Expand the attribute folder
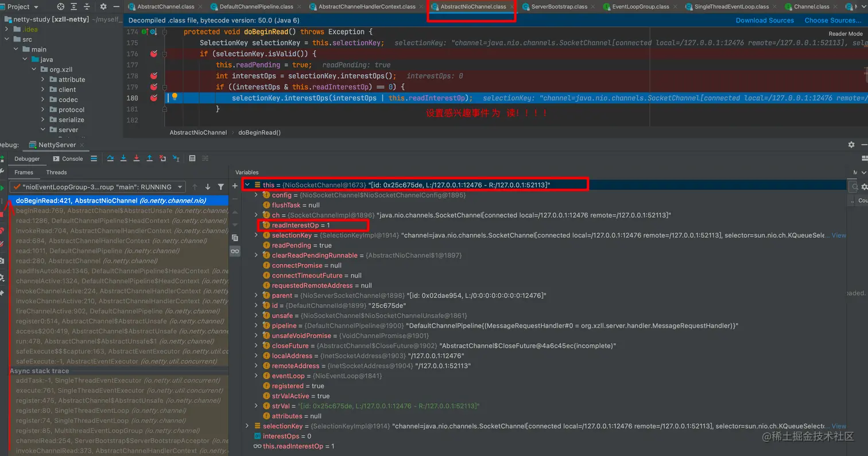The image size is (868, 456). 43,79
